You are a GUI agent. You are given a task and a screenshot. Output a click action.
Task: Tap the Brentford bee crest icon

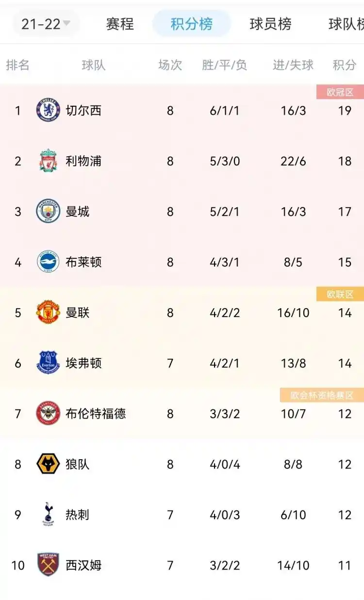[x=48, y=414]
